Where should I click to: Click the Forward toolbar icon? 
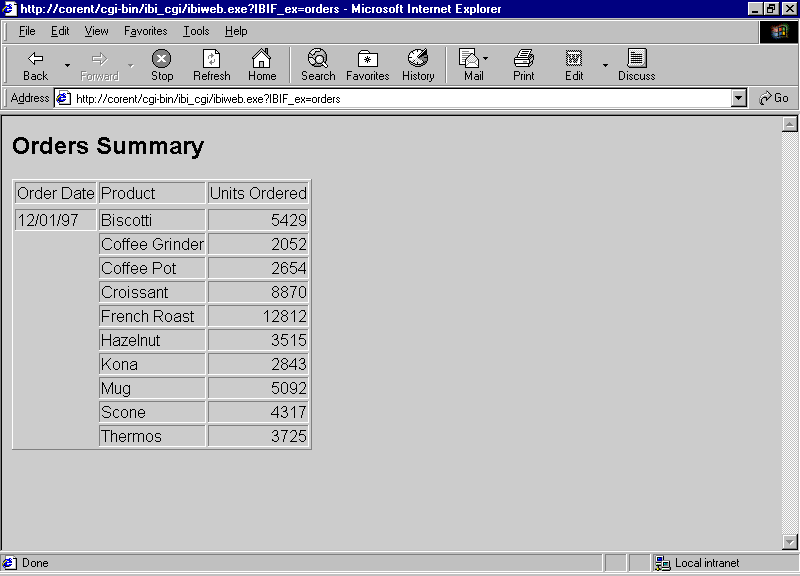tap(99, 59)
